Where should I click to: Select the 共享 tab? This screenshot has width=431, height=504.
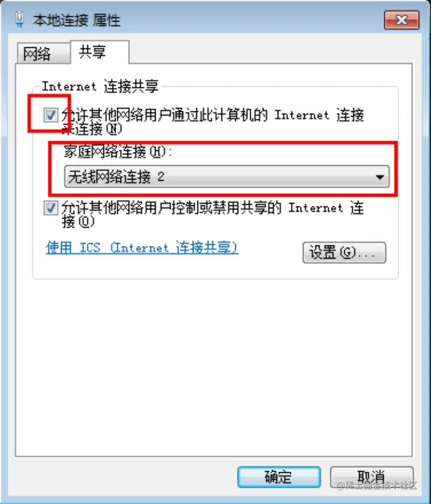click(93, 51)
